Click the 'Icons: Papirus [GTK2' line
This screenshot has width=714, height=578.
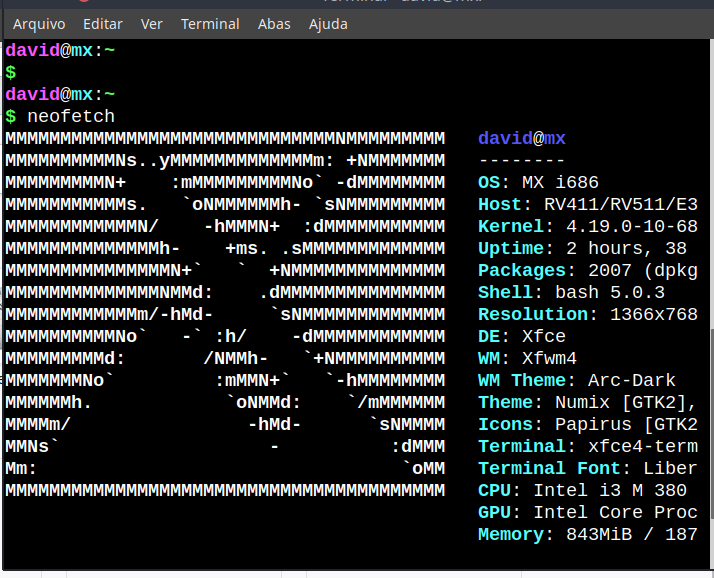(588, 425)
